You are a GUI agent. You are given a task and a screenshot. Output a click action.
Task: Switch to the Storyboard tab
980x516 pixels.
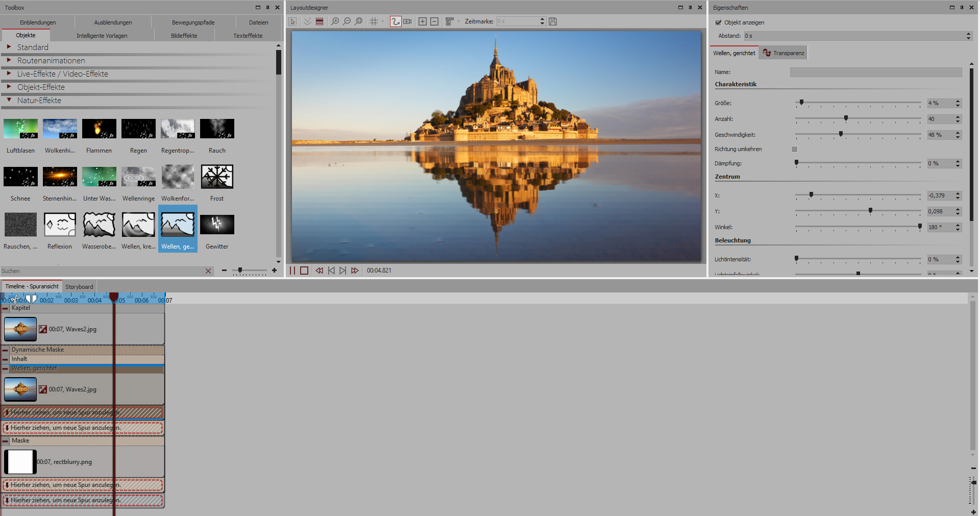tap(79, 287)
